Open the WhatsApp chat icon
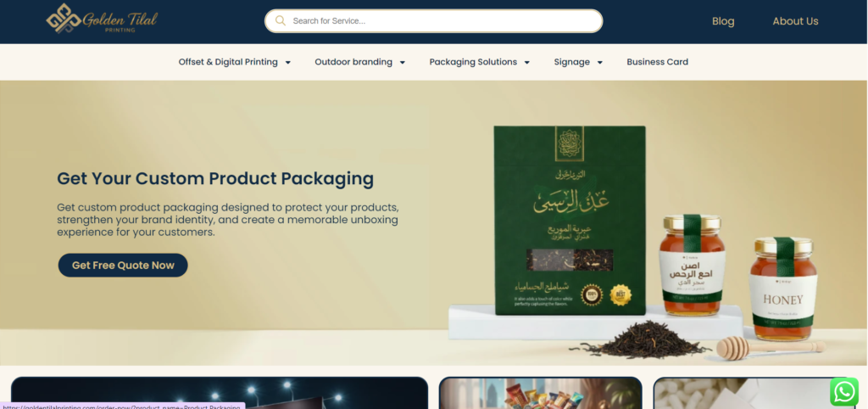 843,392
